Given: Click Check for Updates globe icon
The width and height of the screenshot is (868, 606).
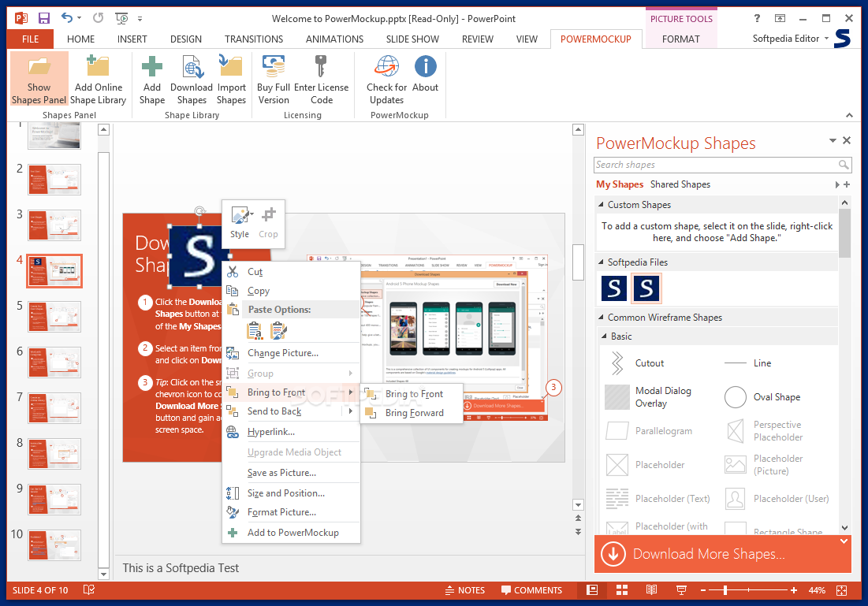Looking at the screenshot, I should (x=386, y=66).
